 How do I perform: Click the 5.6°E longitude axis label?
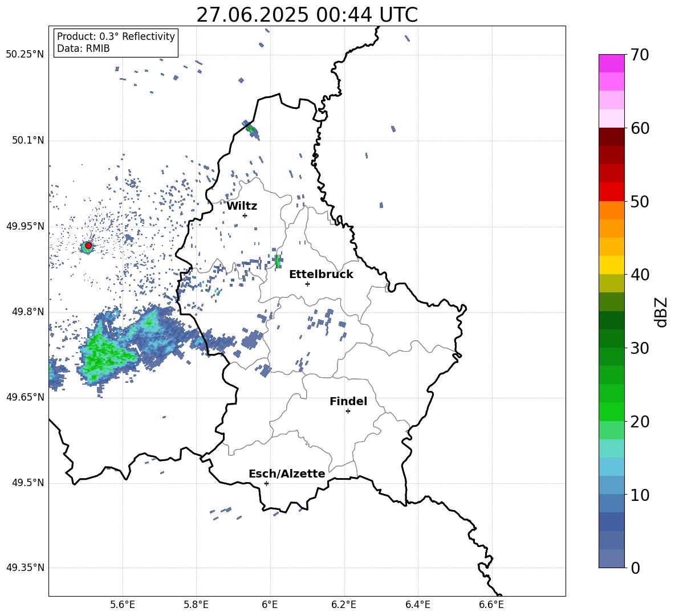(x=123, y=605)
